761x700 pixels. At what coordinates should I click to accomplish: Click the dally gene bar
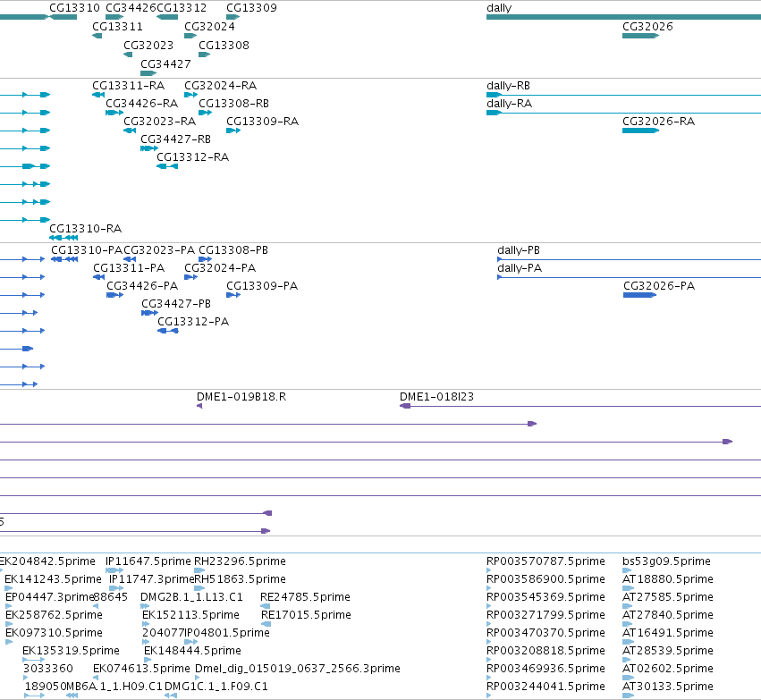(x=623, y=17)
